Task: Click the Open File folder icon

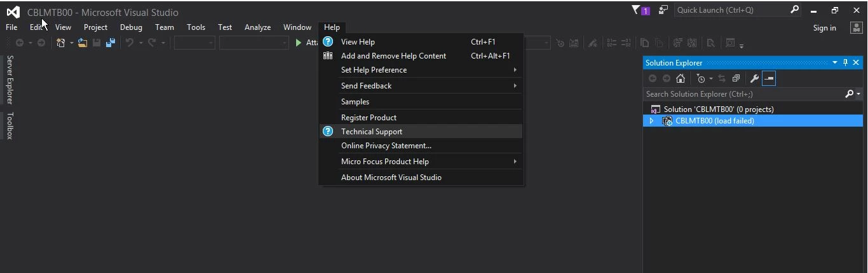Action: [x=83, y=43]
